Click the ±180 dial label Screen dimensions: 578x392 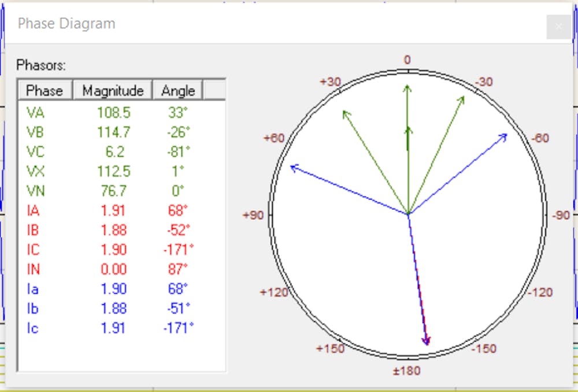pyautogui.click(x=406, y=371)
